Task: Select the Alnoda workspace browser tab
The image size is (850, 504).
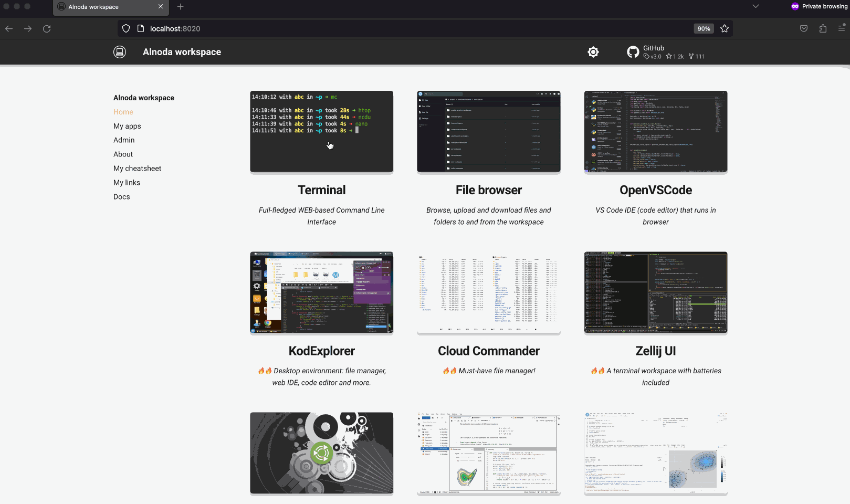Action: pyautogui.click(x=111, y=7)
